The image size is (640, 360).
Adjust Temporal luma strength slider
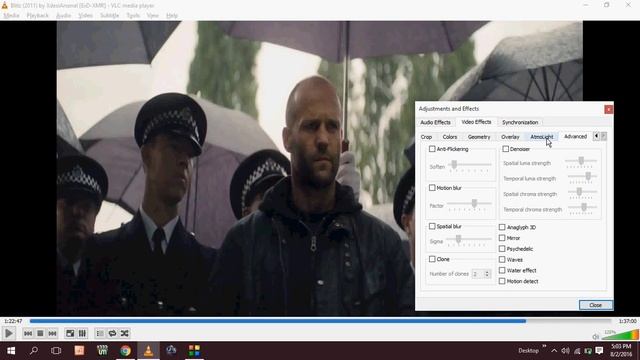point(582,177)
